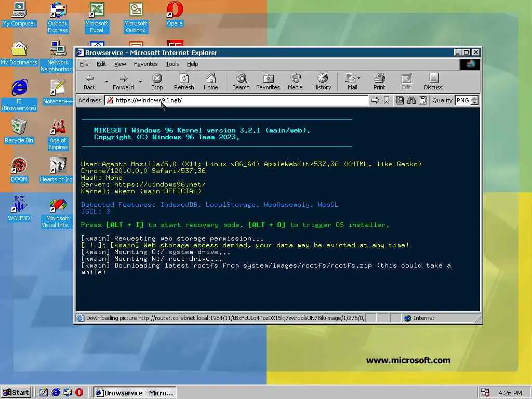Open the Forward button history dropdown arrow
The image size is (532, 399).
click(140, 82)
